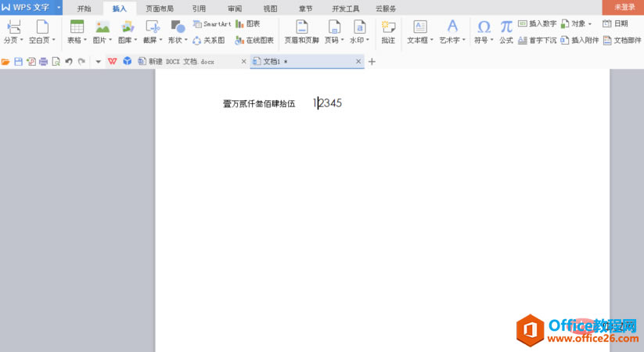The width and height of the screenshot is (644, 352).
Task: Open the WPS 文字 application menu arrow
Action: (x=59, y=7)
